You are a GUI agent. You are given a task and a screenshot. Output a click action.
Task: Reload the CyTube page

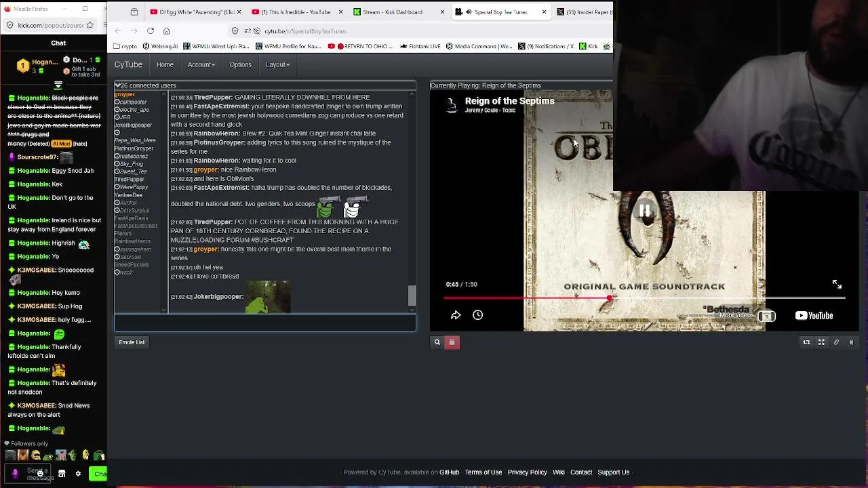pos(151,30)
